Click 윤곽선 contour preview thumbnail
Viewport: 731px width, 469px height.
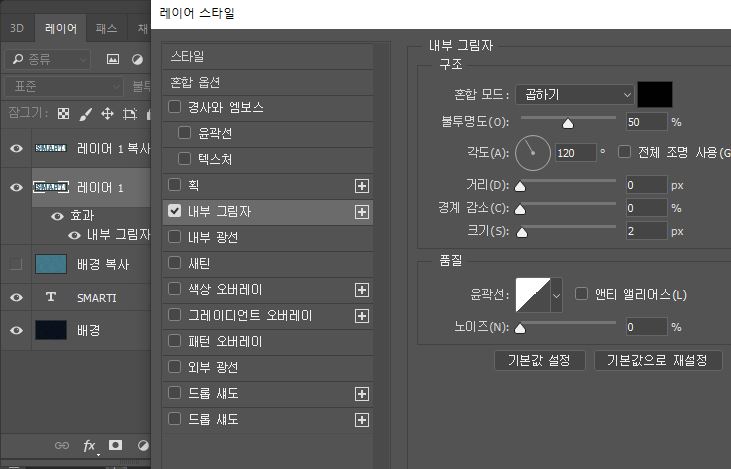coord(533,295)
